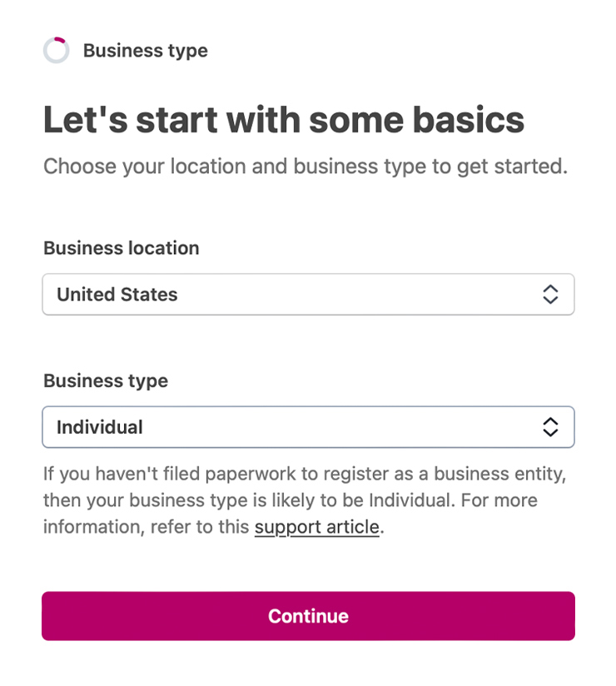Click the up-down chevron beside Individual
Screen dimensions: 616x686
pos(549,427)
